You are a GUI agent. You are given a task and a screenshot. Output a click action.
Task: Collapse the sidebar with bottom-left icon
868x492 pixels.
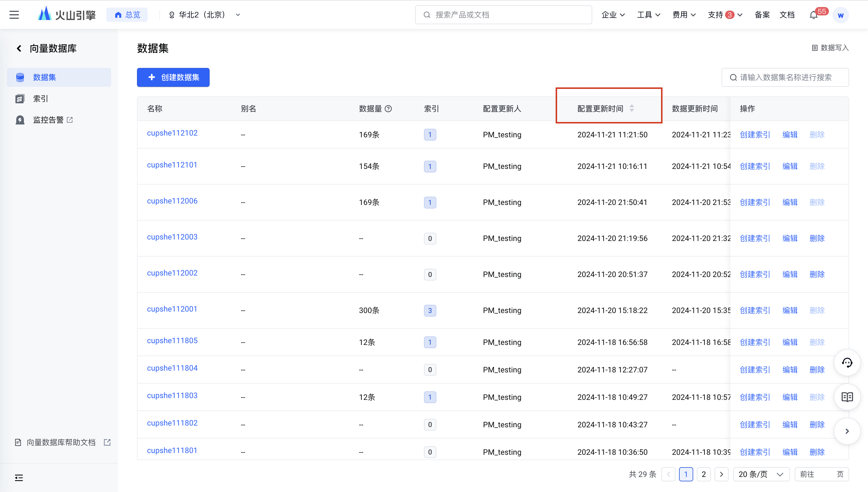(19, 478)
